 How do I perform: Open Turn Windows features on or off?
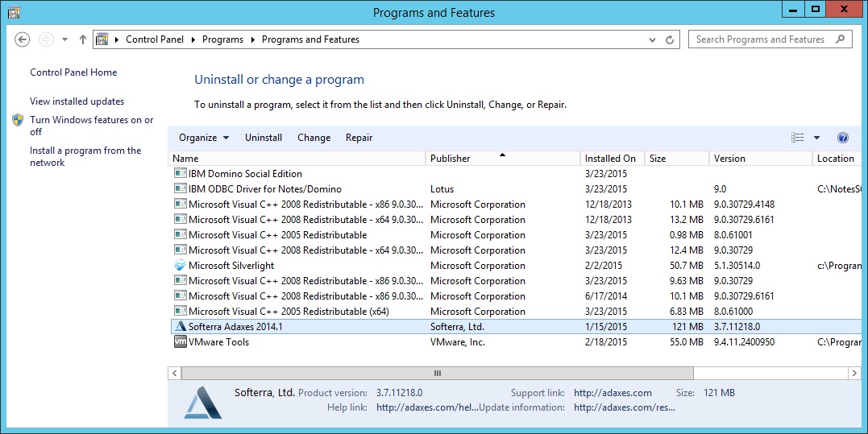91,126
